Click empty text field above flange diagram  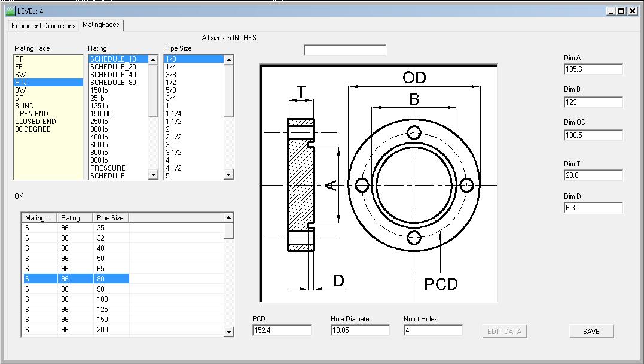pyautogui.click(x=345, y=50)
